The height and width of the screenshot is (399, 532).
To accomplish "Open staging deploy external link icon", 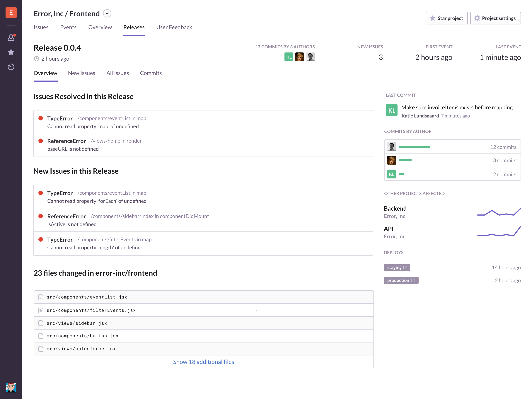I will pyautogui.click(x=405, y=267).
